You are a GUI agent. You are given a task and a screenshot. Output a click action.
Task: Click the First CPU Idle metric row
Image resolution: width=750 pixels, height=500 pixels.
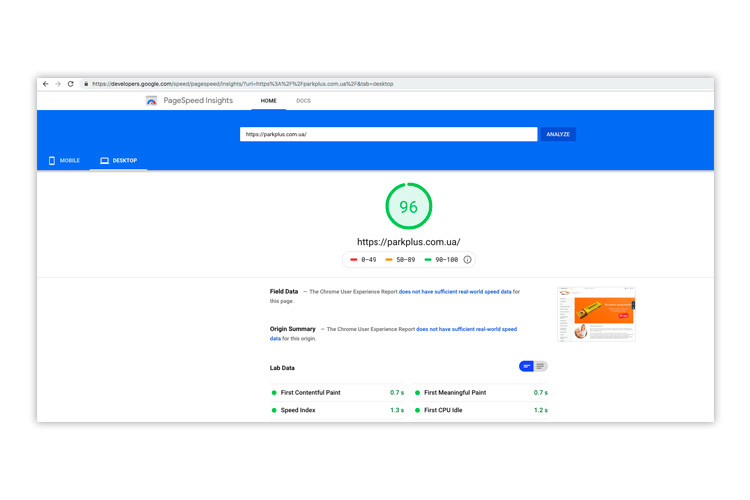pos(481,410)
